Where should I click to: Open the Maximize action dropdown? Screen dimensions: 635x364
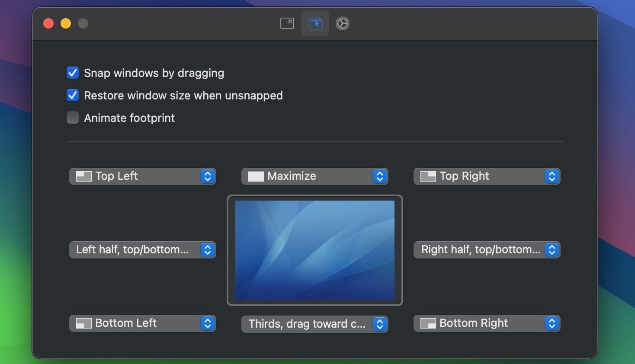point(379,176)
